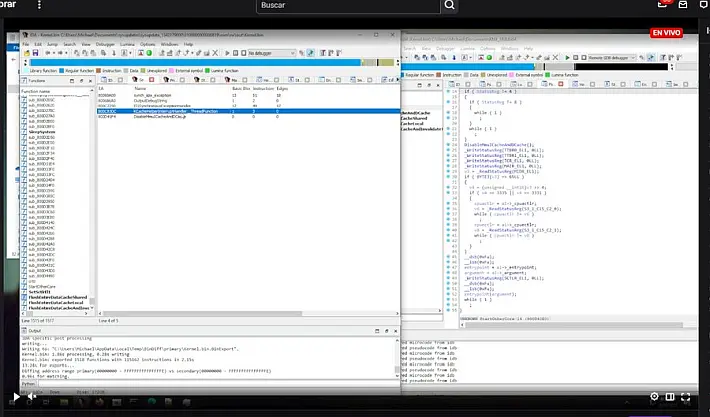Viewport: 710px width, 417px height.
Task: Select StartOtherCore in Functions list
Action: tap(42, 287)
